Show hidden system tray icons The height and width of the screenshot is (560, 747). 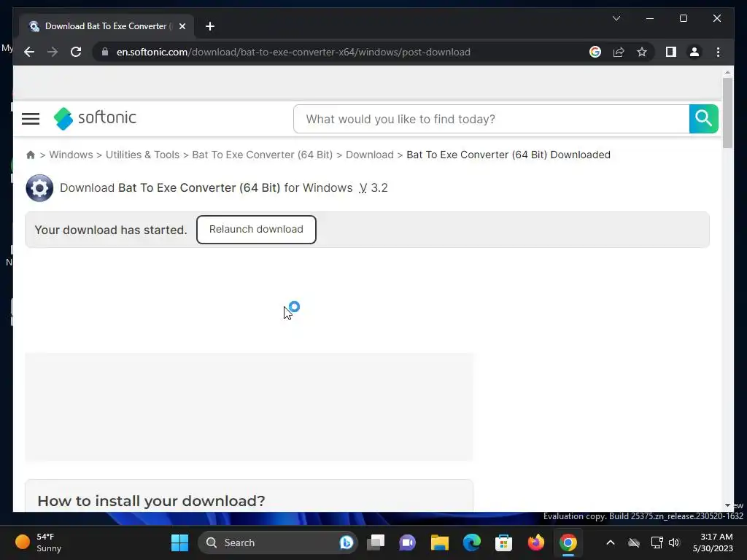[x=611, y=542]
